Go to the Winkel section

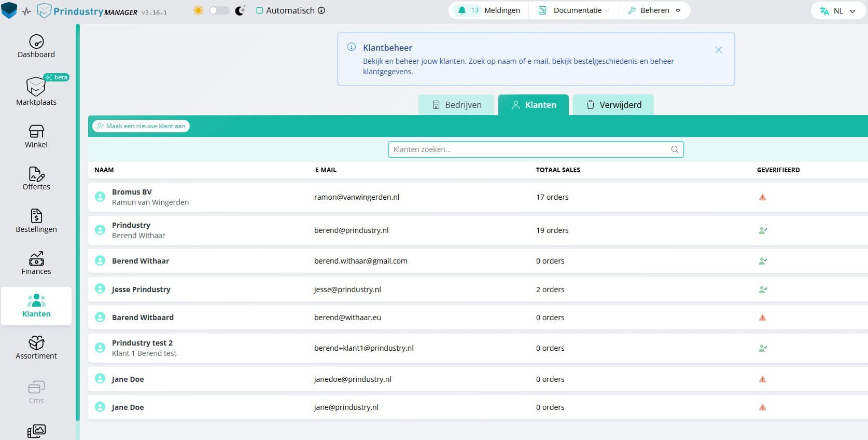36,136
